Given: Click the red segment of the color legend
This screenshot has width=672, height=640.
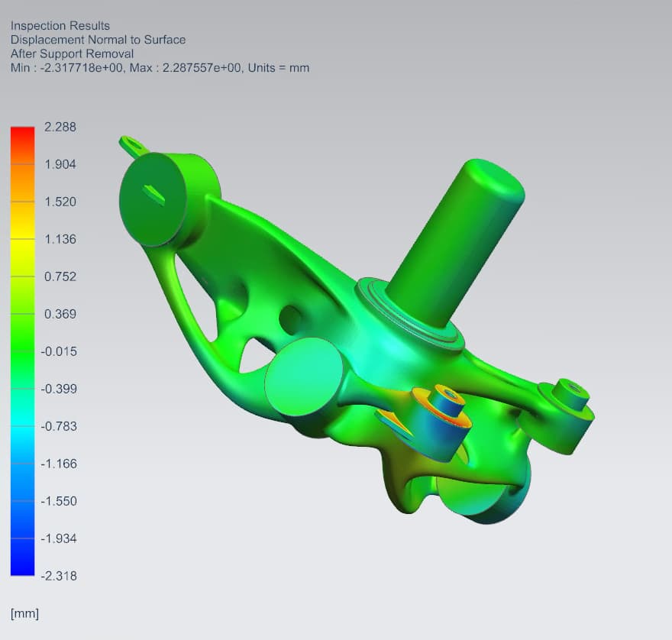Looking at the screenshot, I should pos(22,145).
